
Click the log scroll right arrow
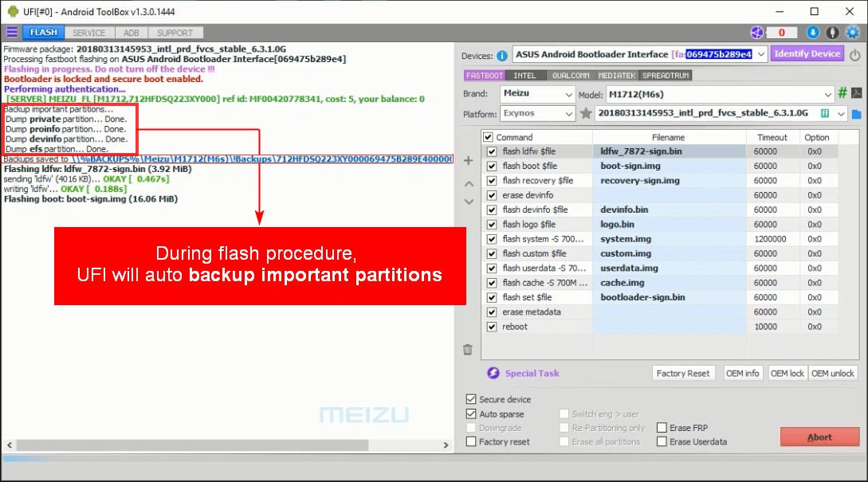click(446, 445)
